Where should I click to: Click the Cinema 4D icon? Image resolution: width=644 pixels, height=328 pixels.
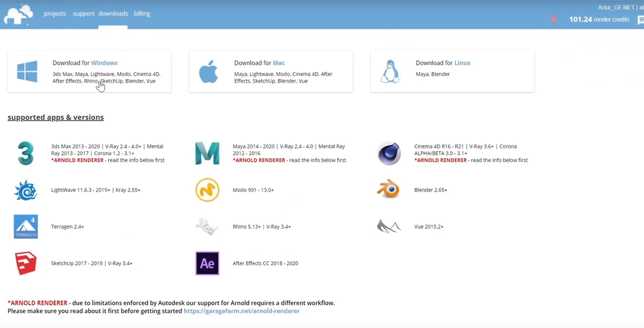tap(389, 153)
